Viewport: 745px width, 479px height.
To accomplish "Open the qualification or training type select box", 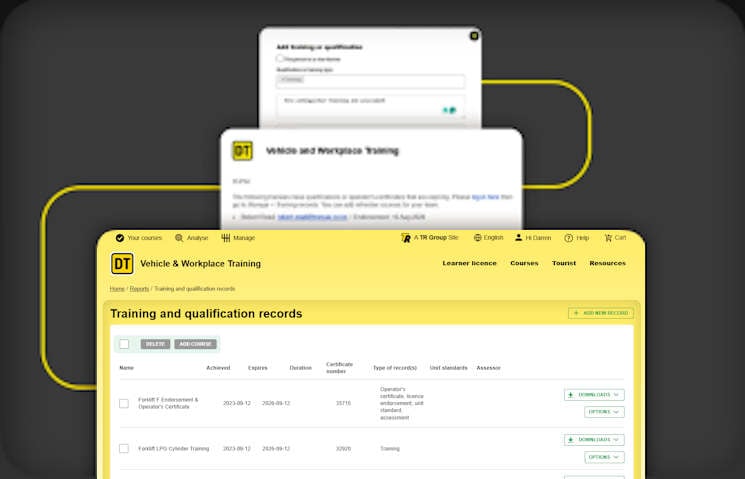I will coord(371,81).
